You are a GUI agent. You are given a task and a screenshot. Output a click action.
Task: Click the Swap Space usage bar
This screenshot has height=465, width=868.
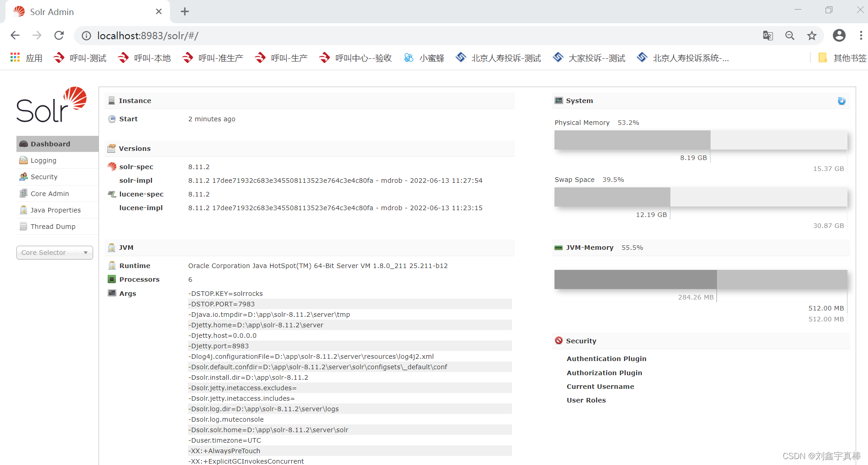tap(701, 197)
